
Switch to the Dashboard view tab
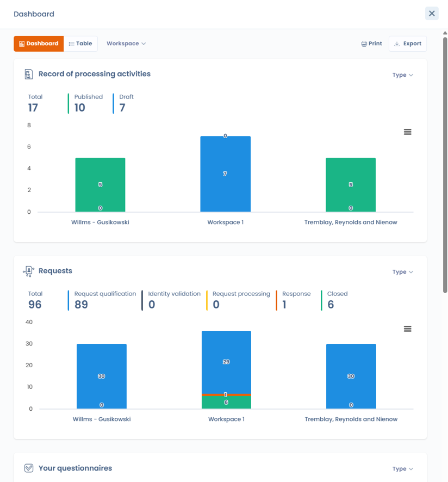click(39, 44)
